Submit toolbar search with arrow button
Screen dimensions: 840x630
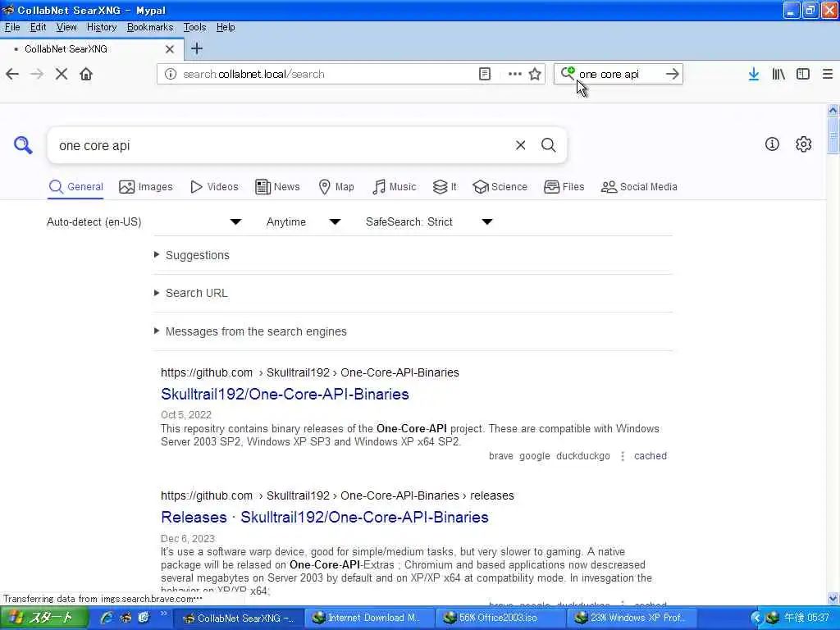673,74
